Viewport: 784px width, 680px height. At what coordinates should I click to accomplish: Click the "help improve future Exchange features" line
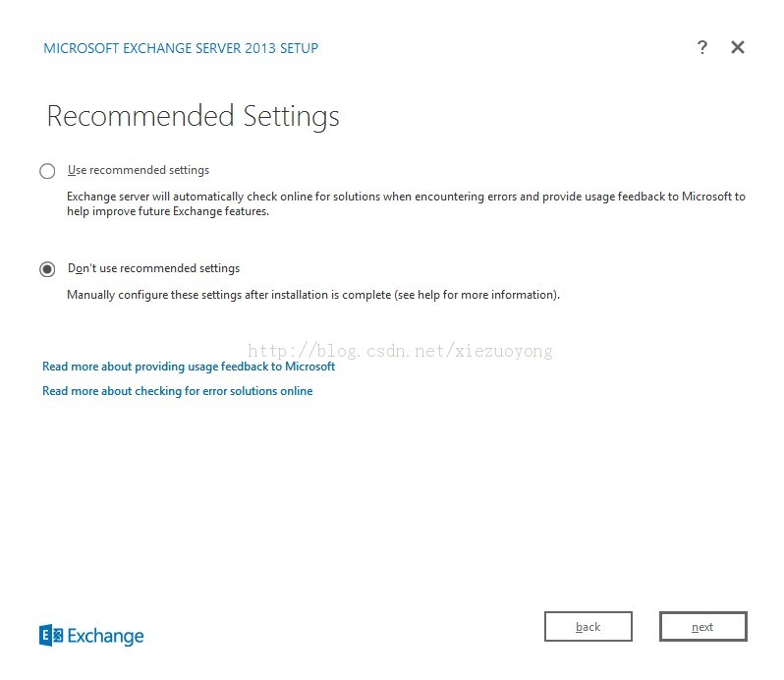pos(167,211)
